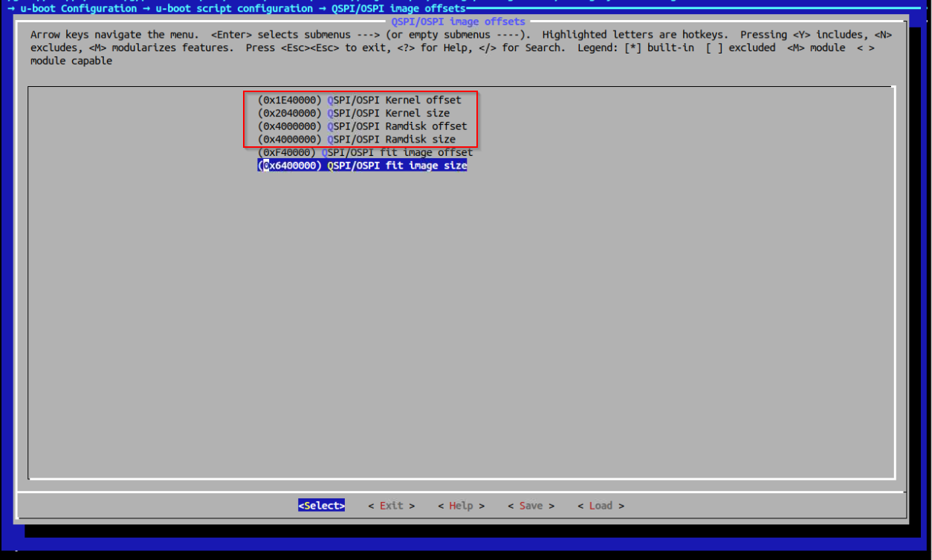This screenshot has width=932, height=560.
Task: Pick the QSPI/OSPI Ramdisk size entry label
Action: 391,140
